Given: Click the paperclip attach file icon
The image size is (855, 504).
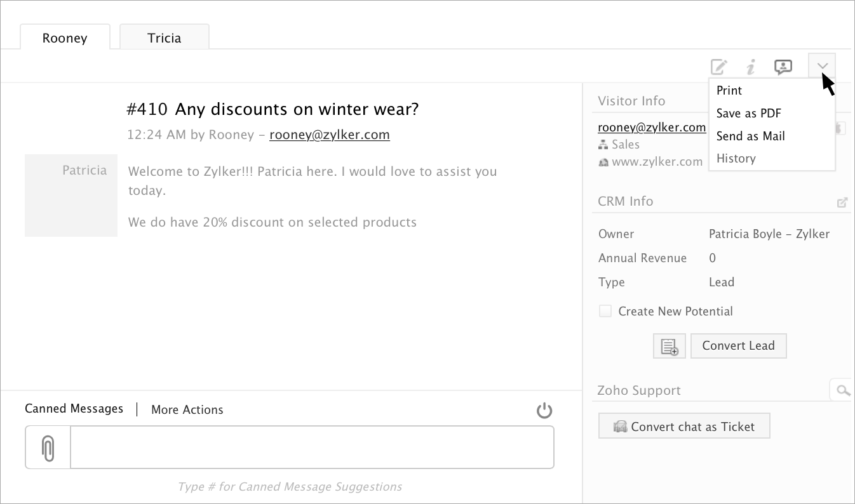Looking at the screenshot, I should pos(48,448).
